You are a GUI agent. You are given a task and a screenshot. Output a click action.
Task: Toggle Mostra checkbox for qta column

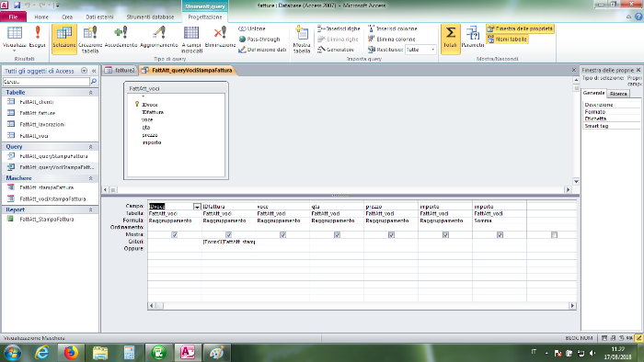click(338, 235)
